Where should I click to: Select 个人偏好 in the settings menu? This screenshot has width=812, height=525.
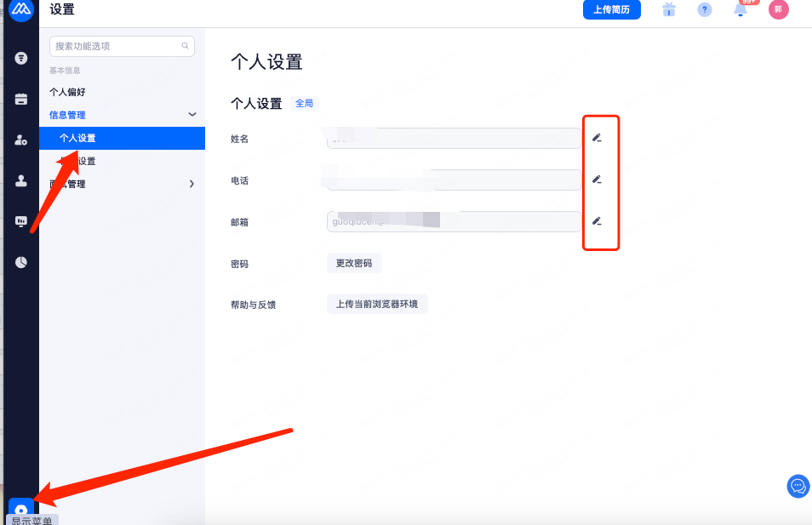click(x=67, y=92)
